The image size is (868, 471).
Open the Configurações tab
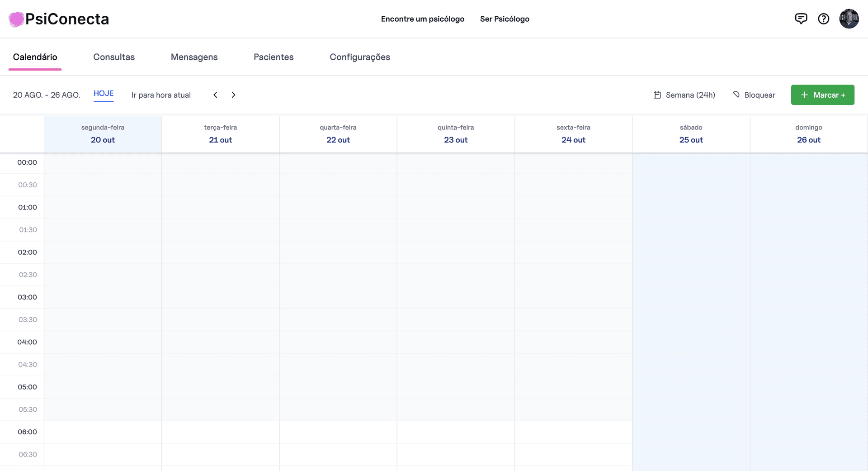point(359,57)
